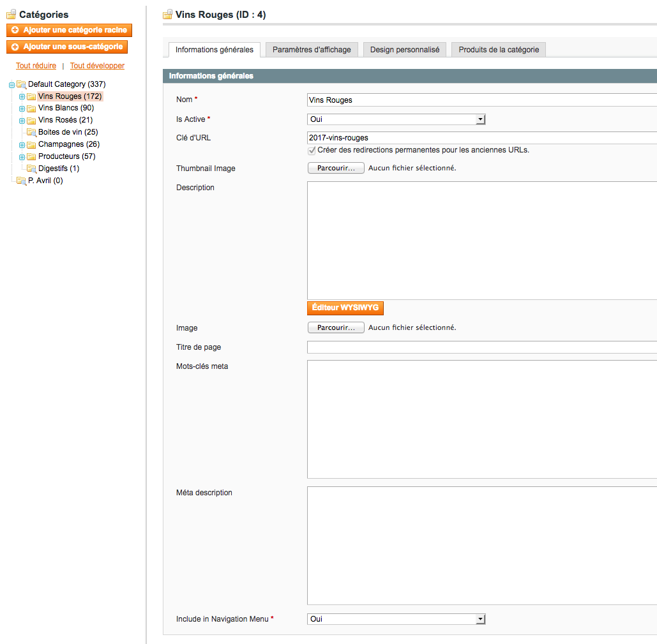Switch to Paramètres d'affichage tab
Viewport: 657px width, 644px height.
pos(312,50)
